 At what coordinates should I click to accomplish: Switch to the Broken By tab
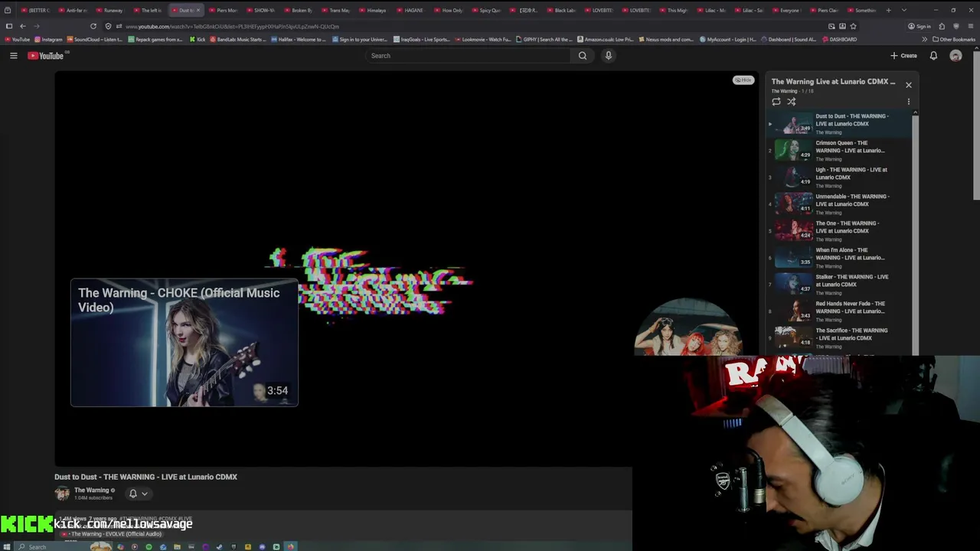(x=300, y=10)
